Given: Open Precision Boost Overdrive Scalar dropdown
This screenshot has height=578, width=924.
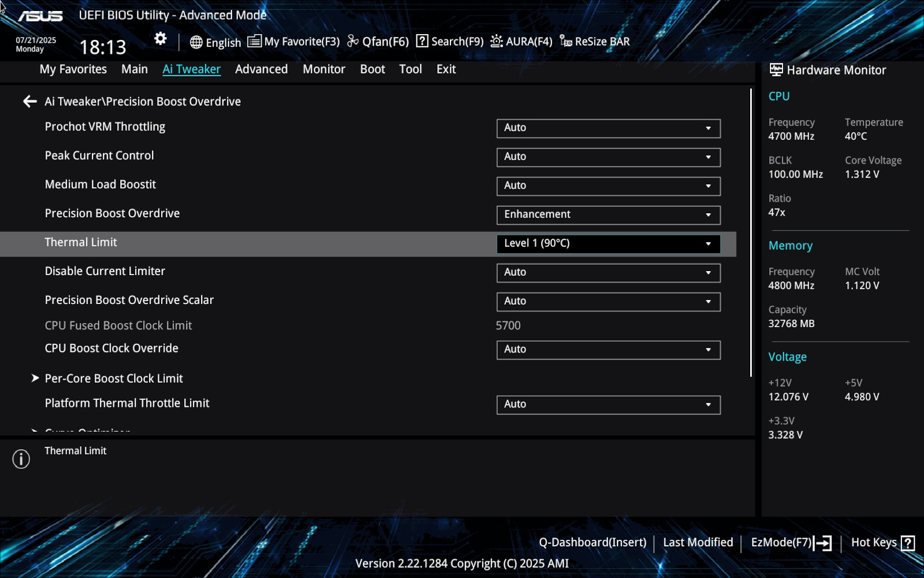Looking at the screenshot, I should tap(609, 302).
